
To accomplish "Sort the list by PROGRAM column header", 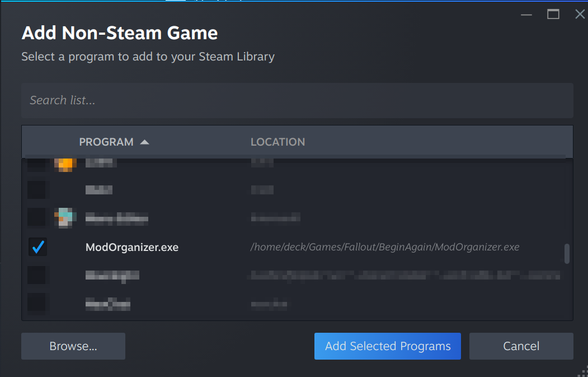I will click(x=106, y=142).
